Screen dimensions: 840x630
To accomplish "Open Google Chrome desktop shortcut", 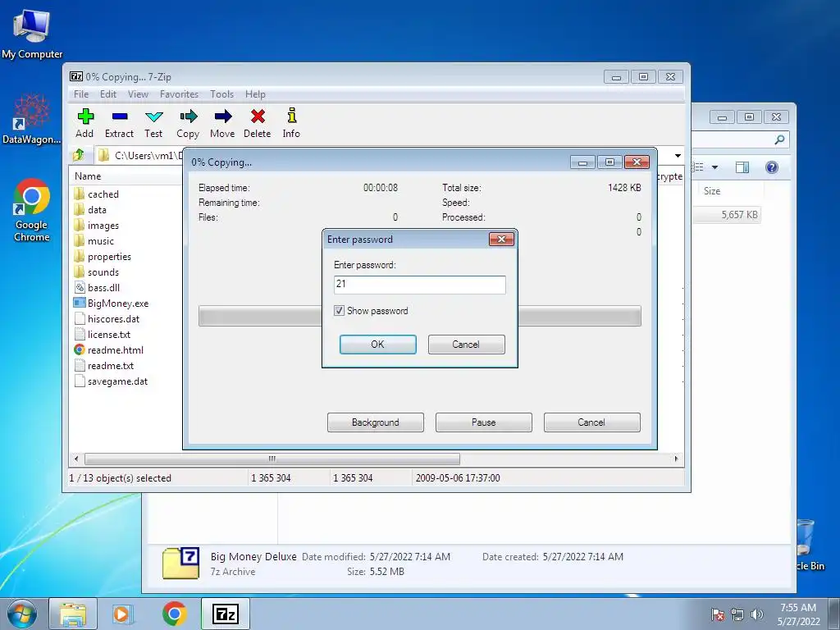I will coord(32,210).
